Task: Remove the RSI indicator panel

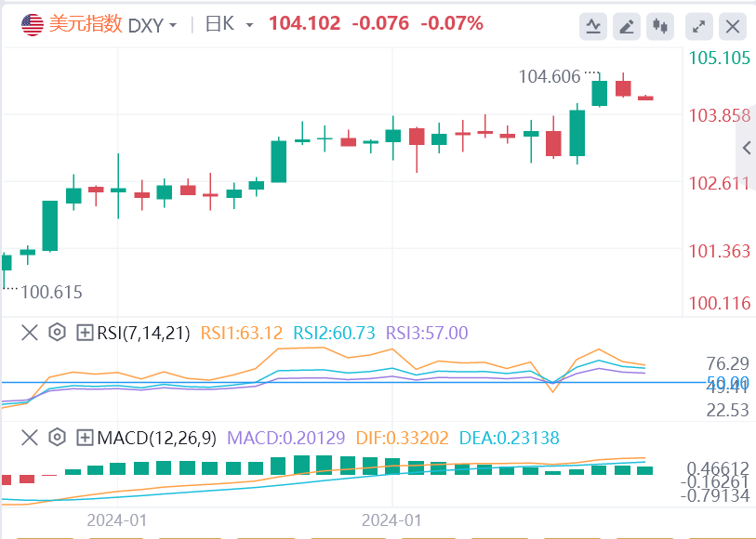Action: (30, 332)
